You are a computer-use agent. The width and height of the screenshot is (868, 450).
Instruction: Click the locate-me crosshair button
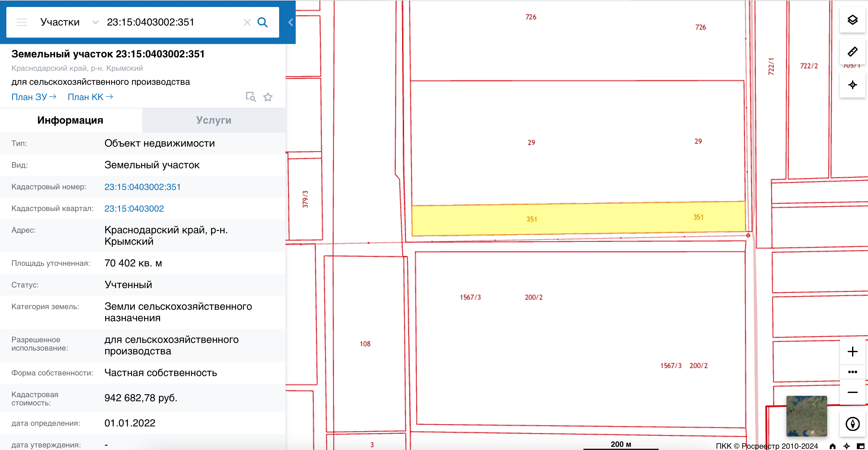point(852,84)
